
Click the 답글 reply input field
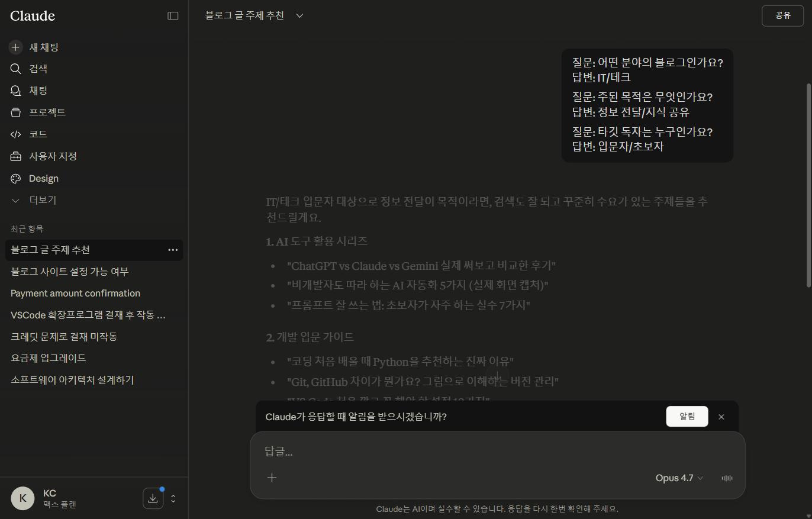497,452
